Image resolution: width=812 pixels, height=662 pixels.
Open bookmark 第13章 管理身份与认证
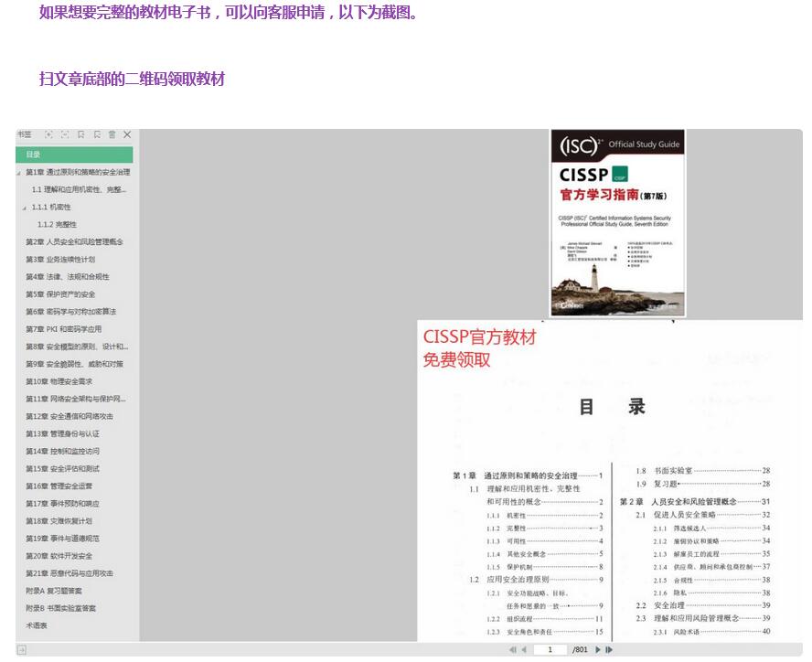pos(63,433)
